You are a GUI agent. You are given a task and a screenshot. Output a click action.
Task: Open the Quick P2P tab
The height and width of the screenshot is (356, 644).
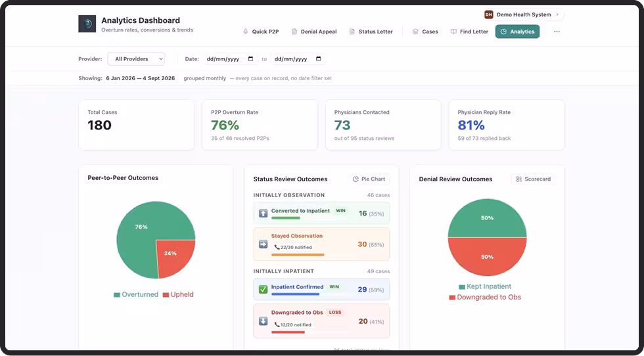pyautogui.click(x=261, y=32)
